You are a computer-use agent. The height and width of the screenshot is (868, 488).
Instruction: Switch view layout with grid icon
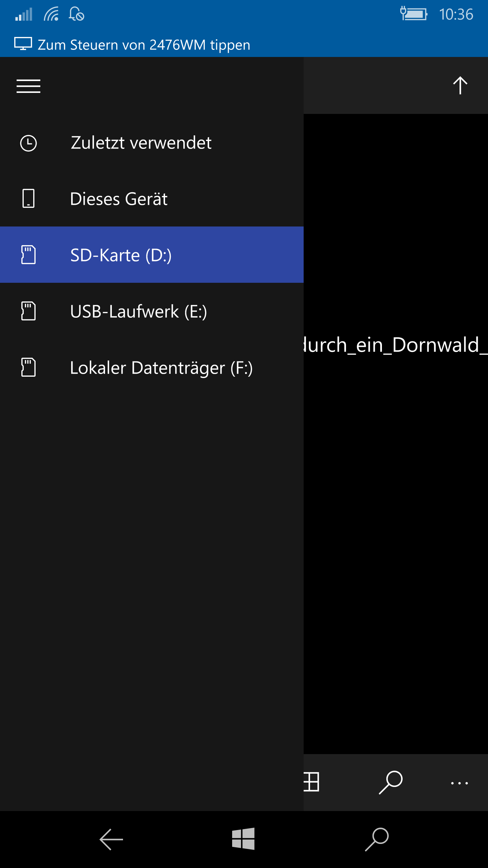[311, 782]
